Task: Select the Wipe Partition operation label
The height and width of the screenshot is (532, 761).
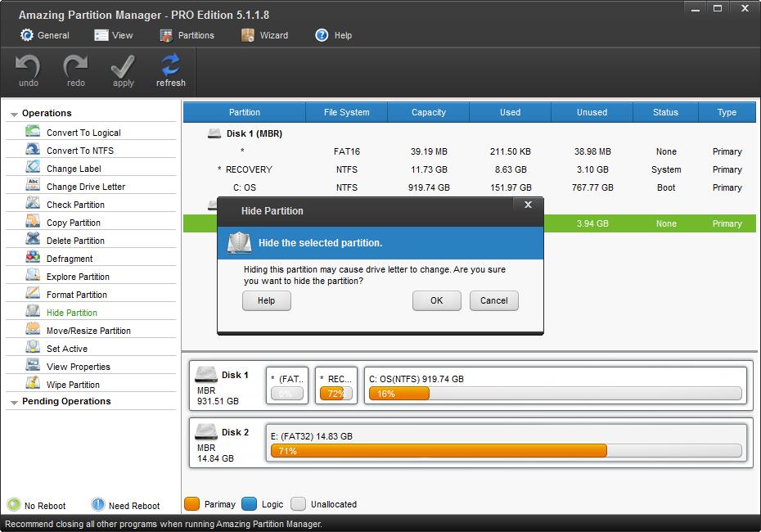Action: click(73, 385)
